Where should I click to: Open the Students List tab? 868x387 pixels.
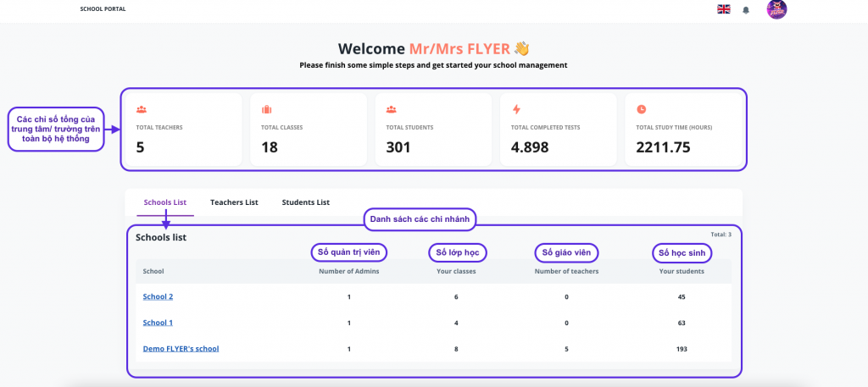coord(305,202)
